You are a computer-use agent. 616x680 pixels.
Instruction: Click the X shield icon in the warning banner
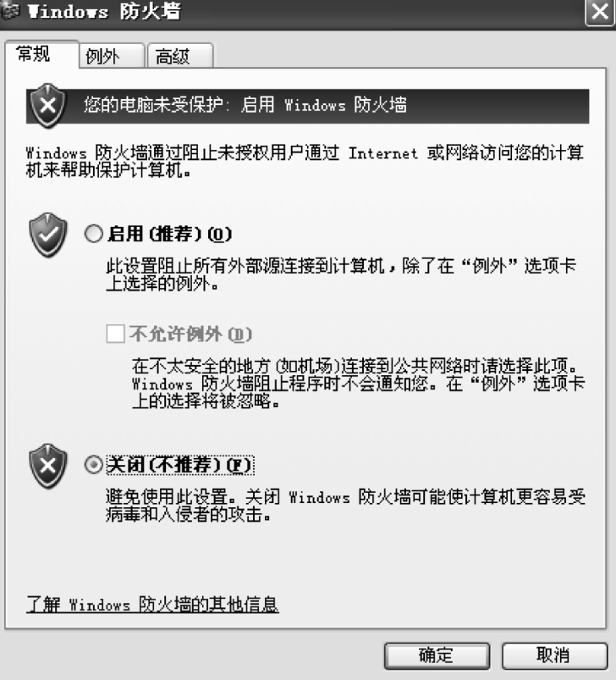pyautogui.click(x=47, y=106)
